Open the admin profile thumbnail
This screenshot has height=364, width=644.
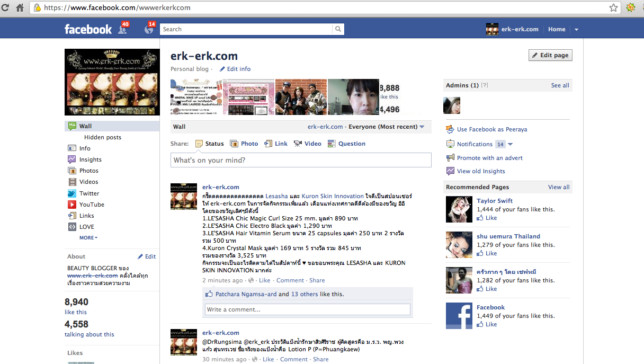coord(452,105)
